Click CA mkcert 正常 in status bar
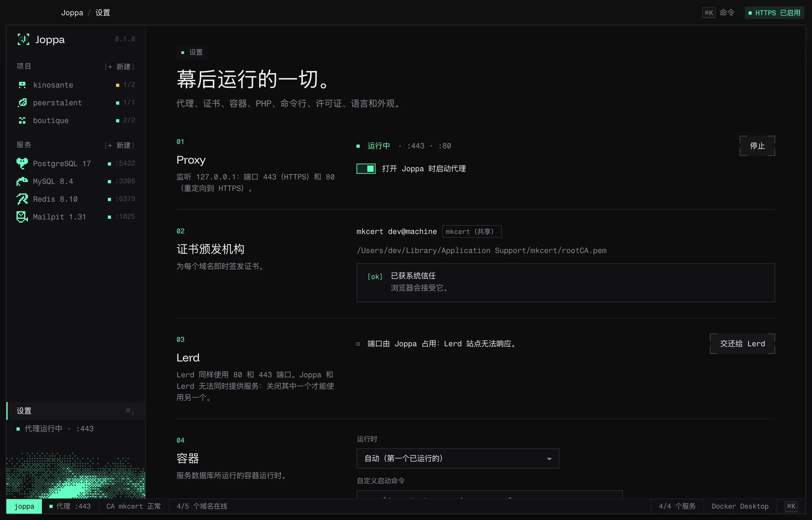 point(134,506)
